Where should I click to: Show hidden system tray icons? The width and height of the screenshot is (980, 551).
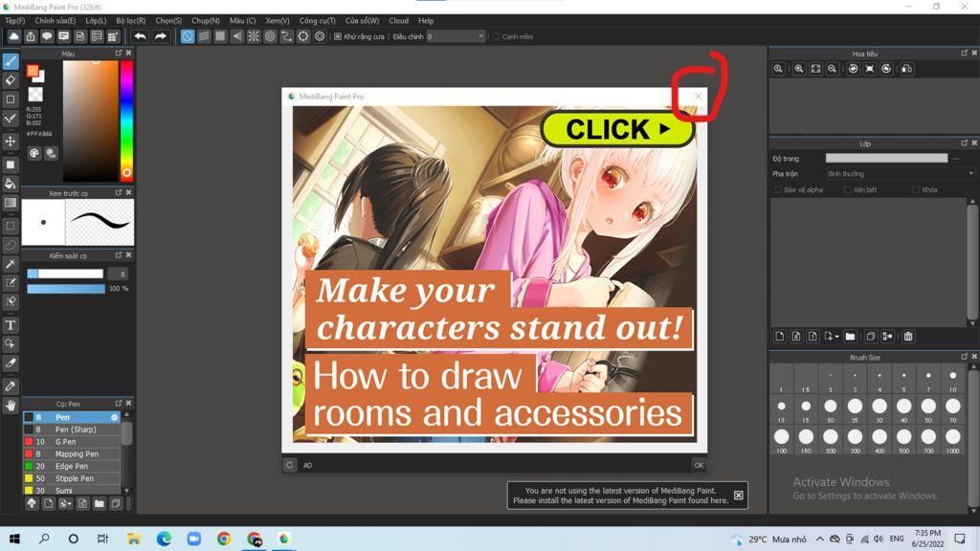(819, 539)
